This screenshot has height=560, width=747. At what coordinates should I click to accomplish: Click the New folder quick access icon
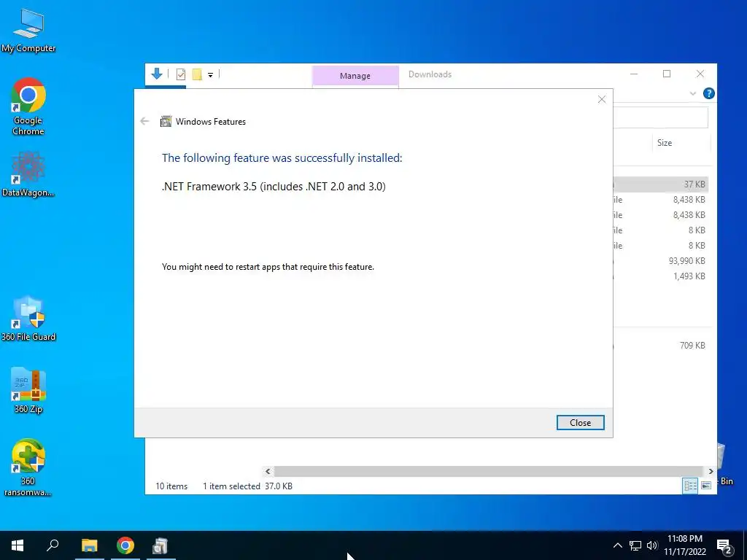197,74
